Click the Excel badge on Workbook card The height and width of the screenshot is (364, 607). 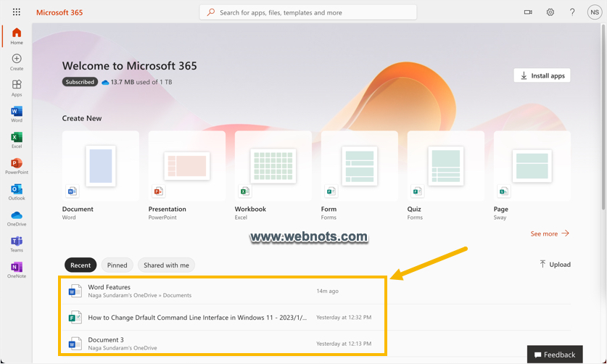tap(244, 191)
